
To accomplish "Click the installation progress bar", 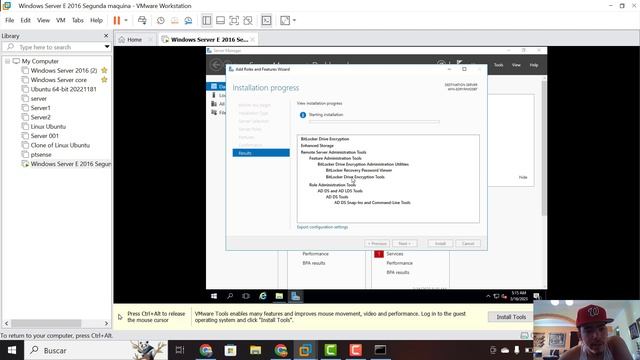I will click(x=374, y=122).
